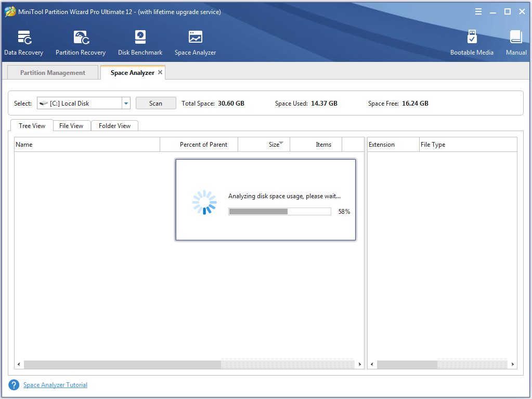Open the Space Analyzer Tutorial link
Image resolution: width=532 pixels, height=399 pixels.
click(x=55, y=385)
